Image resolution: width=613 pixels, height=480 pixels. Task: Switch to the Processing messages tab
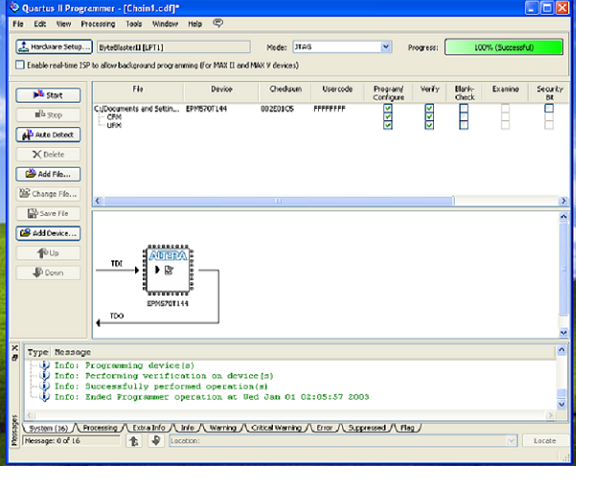(x=100, y=428)
